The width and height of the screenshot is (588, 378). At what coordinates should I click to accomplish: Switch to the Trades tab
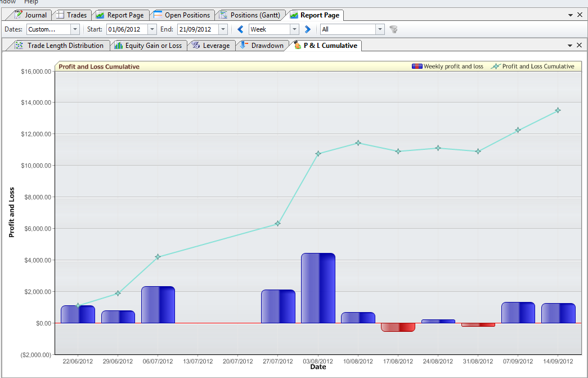[71, 15]
